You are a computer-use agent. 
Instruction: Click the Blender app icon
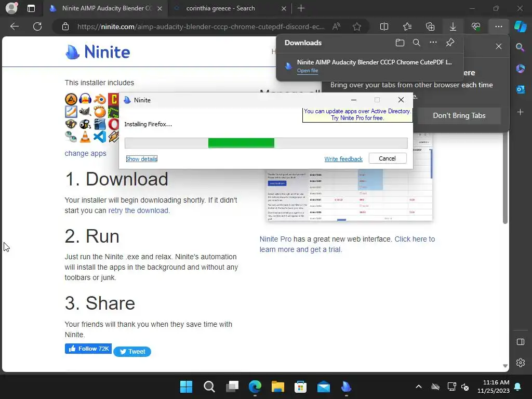tap(100, 99)
